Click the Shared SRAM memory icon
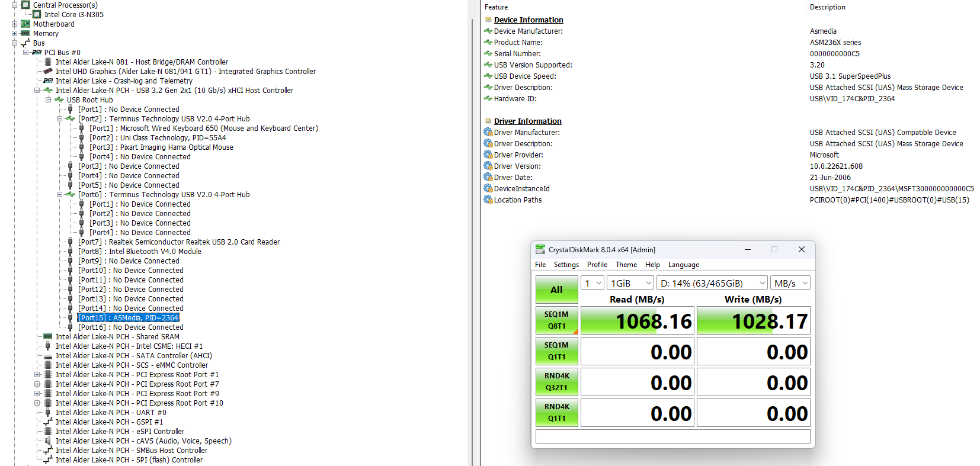This screenshot has width=980, height=466. 48,336
